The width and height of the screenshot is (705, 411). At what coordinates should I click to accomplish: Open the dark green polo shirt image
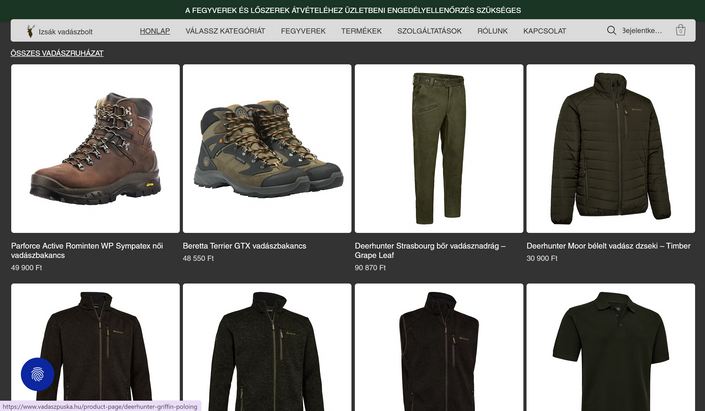click(611, 347)
